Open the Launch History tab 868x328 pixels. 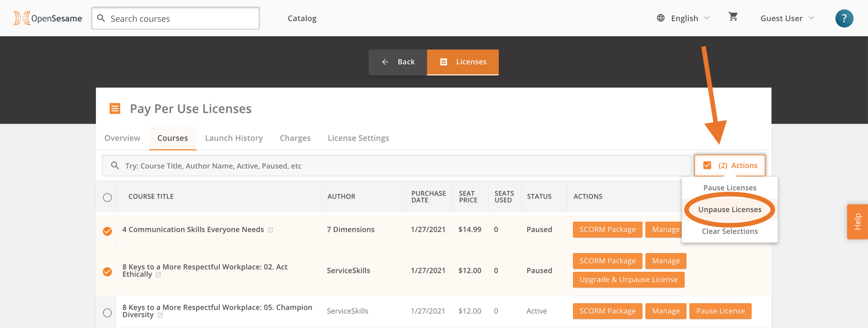[x=234, y=138]
